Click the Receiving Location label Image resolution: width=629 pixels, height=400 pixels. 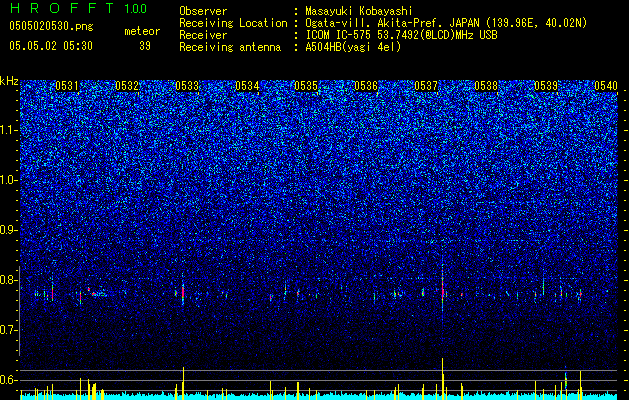pos(233,23)
